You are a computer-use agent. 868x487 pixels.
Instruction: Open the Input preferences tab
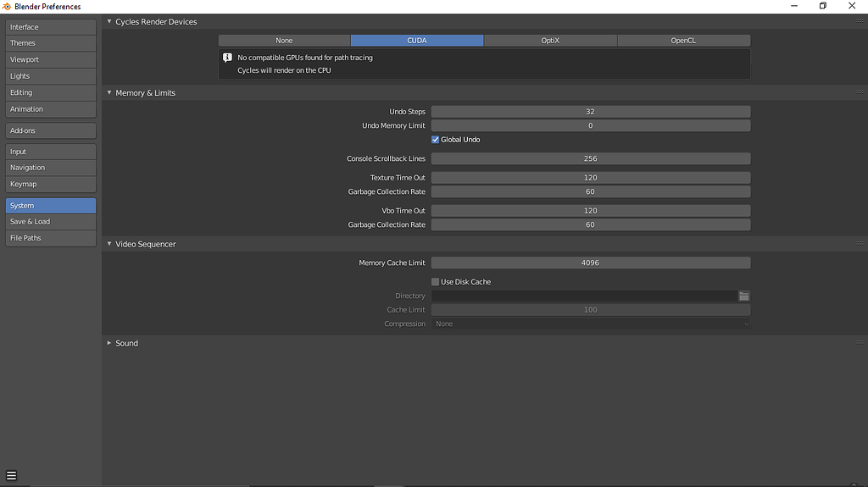[x=51, y=152]
